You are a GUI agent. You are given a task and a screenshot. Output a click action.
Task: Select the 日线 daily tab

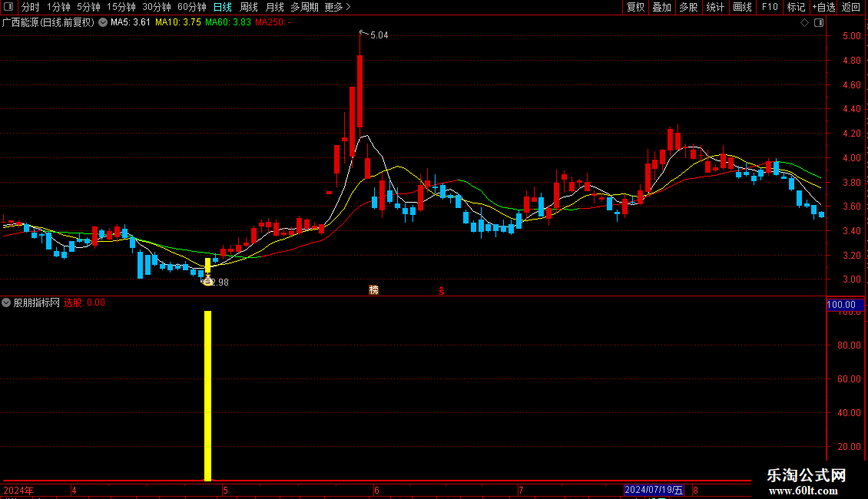pyautogui.click(x=223, y=7)
